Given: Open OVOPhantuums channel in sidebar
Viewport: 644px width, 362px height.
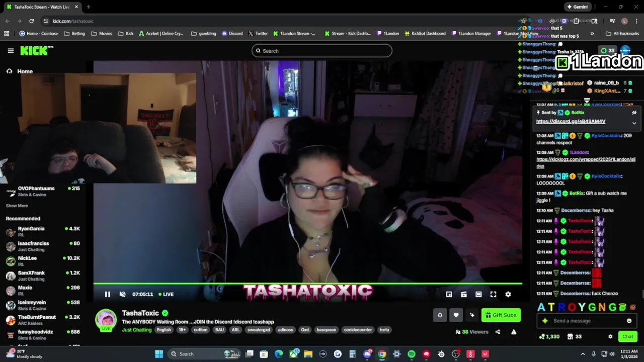Looking at the screenshot, I should (x=43, y=192).
